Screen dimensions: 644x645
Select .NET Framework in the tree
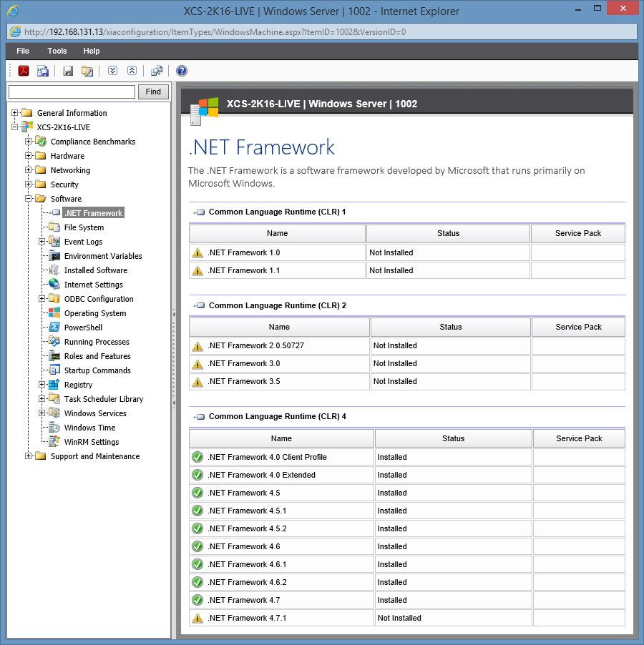(x=94, y=213)
